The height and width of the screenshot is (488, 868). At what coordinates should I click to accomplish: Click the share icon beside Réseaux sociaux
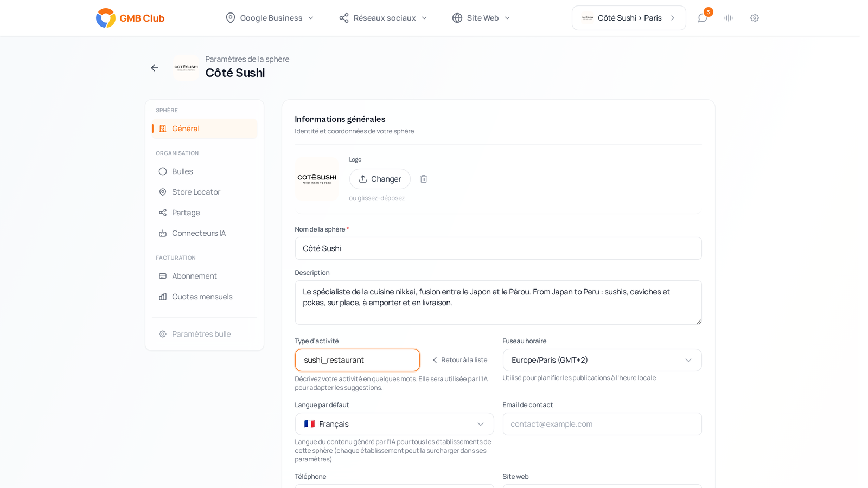[x=344, y=18]
